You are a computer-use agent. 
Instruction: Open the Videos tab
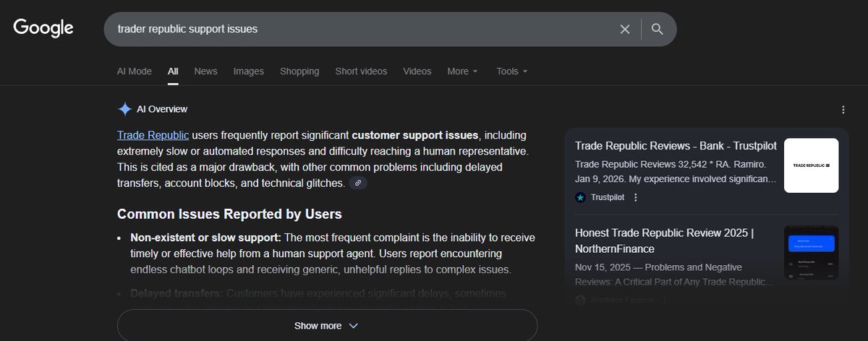pos(417,71)
